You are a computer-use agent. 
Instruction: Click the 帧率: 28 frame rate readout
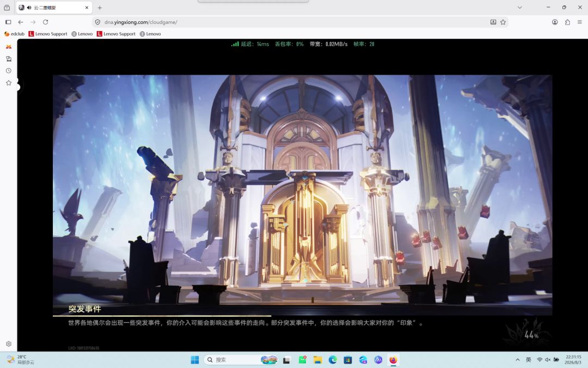click(364, 44)
